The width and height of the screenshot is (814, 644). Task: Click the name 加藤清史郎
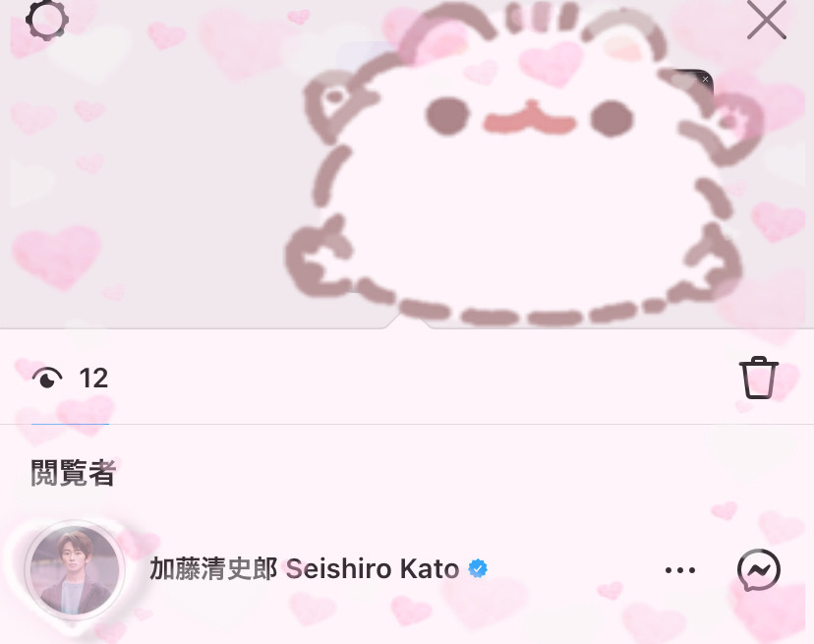(x=213, y=568)
